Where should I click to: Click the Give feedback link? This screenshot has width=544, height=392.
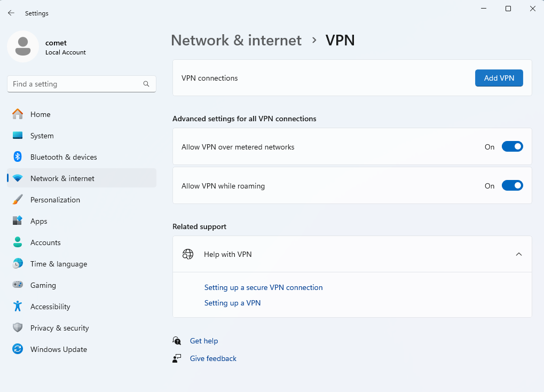point(213,358)
